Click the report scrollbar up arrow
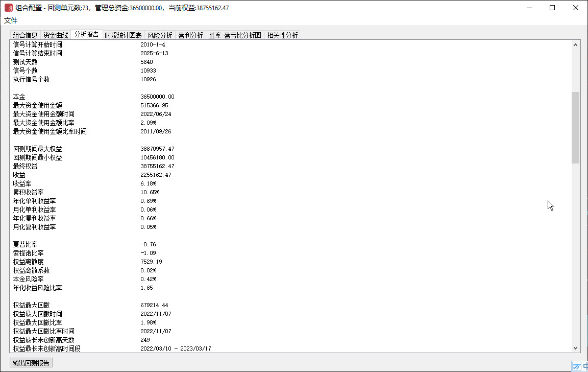The image size is (588, 372). pos(575,45)
